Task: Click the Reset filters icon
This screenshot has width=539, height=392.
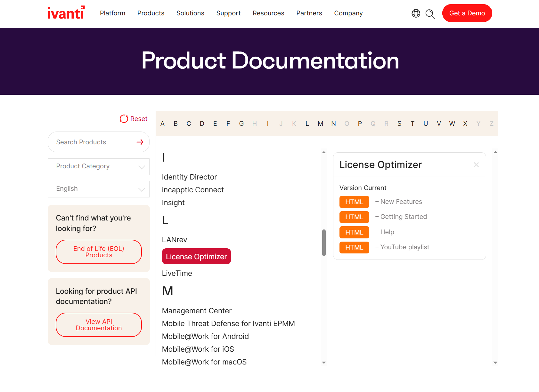Action: [x=124, y=119]
